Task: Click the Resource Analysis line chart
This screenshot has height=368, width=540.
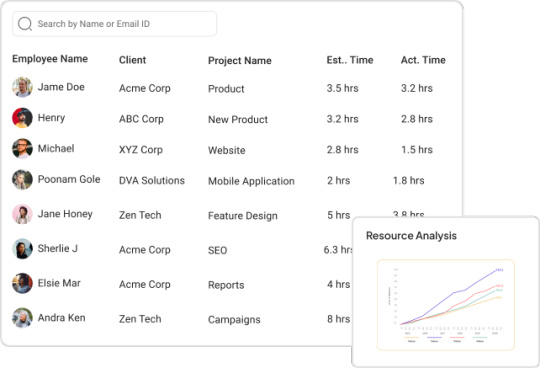Action: (446, 305)
